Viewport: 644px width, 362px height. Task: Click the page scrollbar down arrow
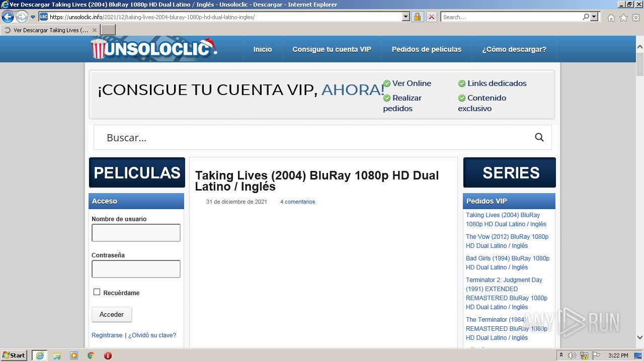coord(639,338)
